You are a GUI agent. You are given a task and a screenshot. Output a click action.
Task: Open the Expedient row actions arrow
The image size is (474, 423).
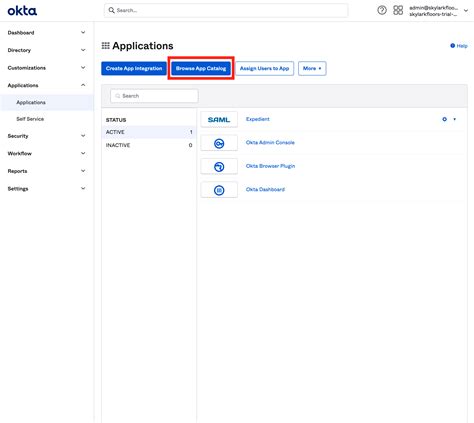click(454, 119)
